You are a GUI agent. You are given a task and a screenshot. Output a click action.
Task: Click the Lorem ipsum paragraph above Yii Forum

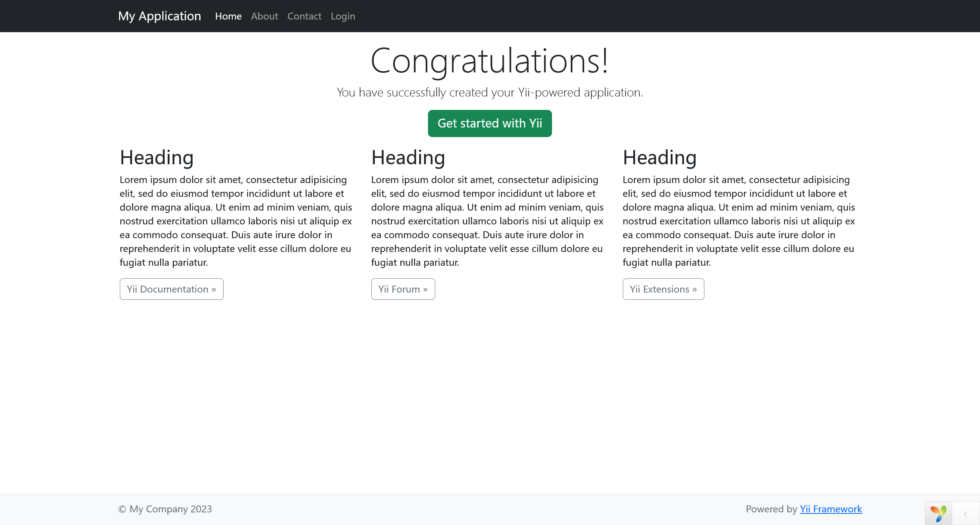click(x=487, y=221)
